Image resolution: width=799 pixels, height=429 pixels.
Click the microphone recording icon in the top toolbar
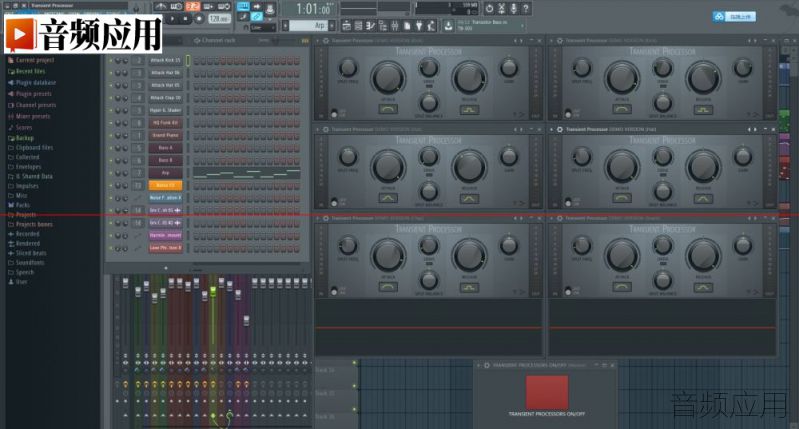point(513,8)
